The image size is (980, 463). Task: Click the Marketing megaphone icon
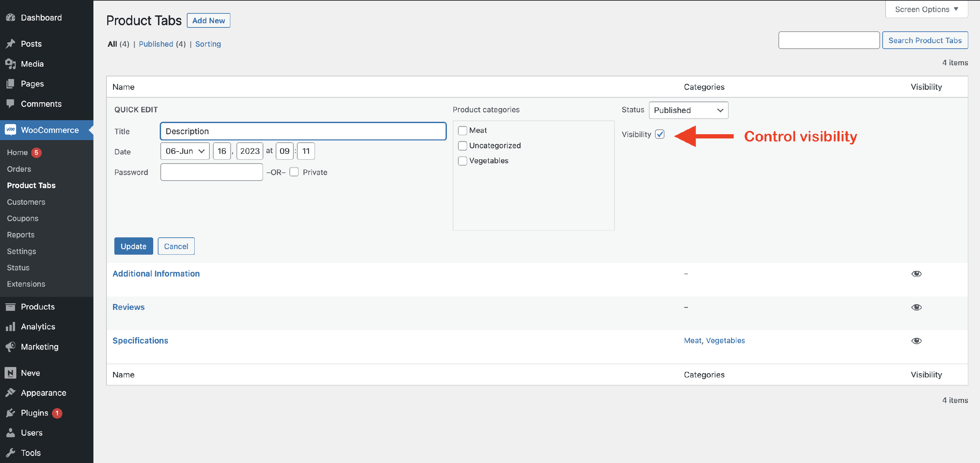pos(11,346)
